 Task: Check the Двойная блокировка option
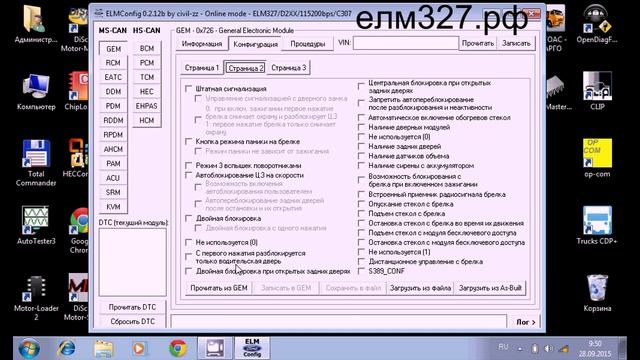coord(189,218)
